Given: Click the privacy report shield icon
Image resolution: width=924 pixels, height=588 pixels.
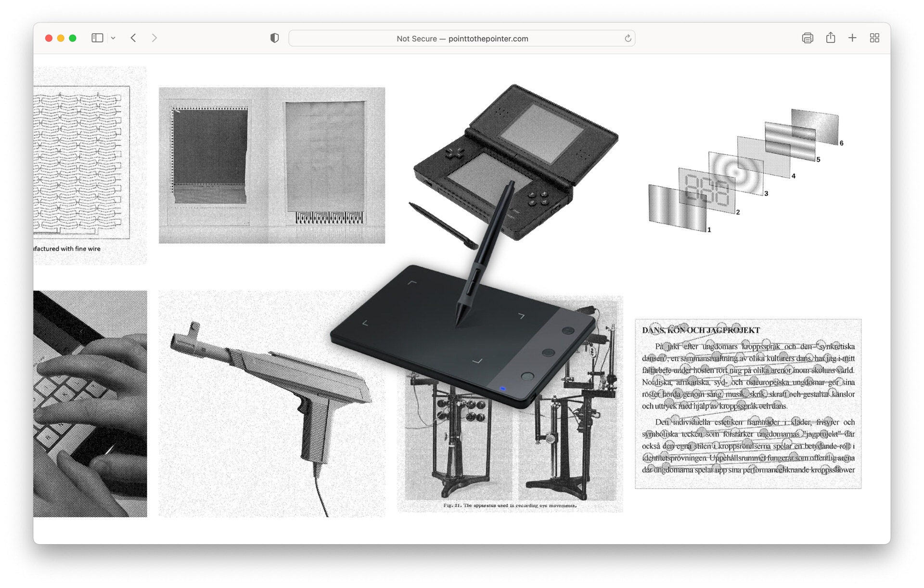Looking at the screenshot, I should (x=274, y=38).
